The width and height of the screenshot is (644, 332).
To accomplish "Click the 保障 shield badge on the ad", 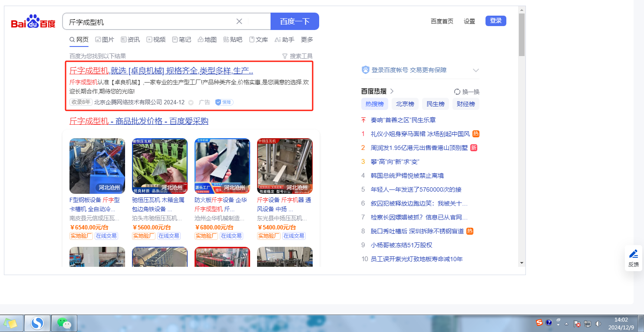I will (x=224, y=102).
